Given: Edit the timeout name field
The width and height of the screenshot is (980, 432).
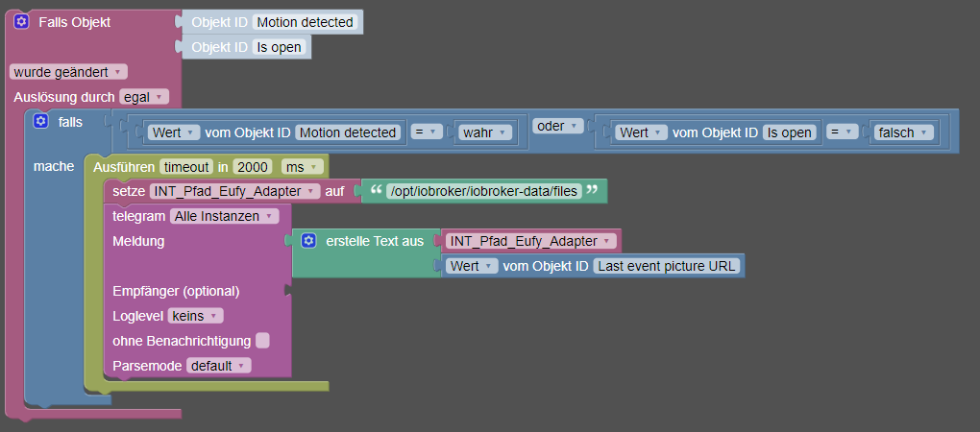Looking at the screenshot, I should [186, 167].
